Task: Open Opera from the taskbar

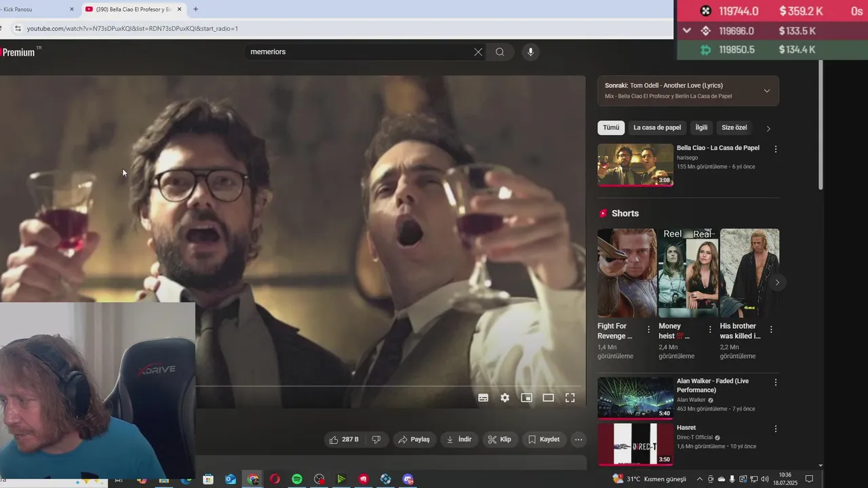Action: (275, 479)
